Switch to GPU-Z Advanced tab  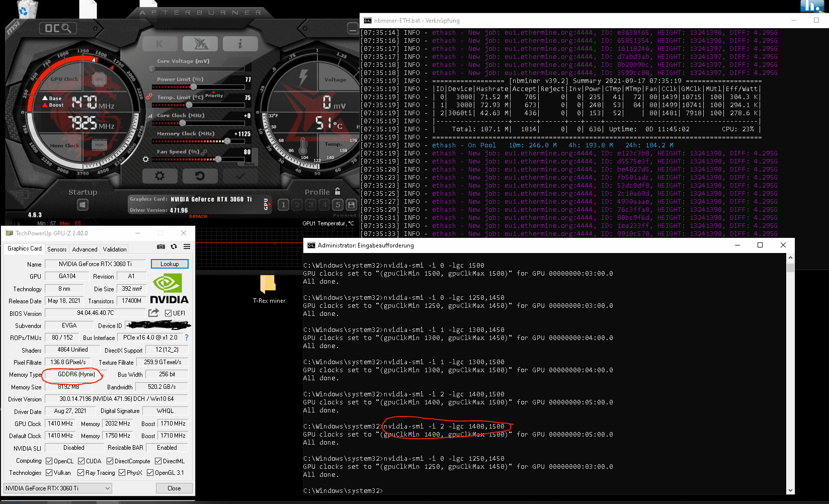point(85,249)
